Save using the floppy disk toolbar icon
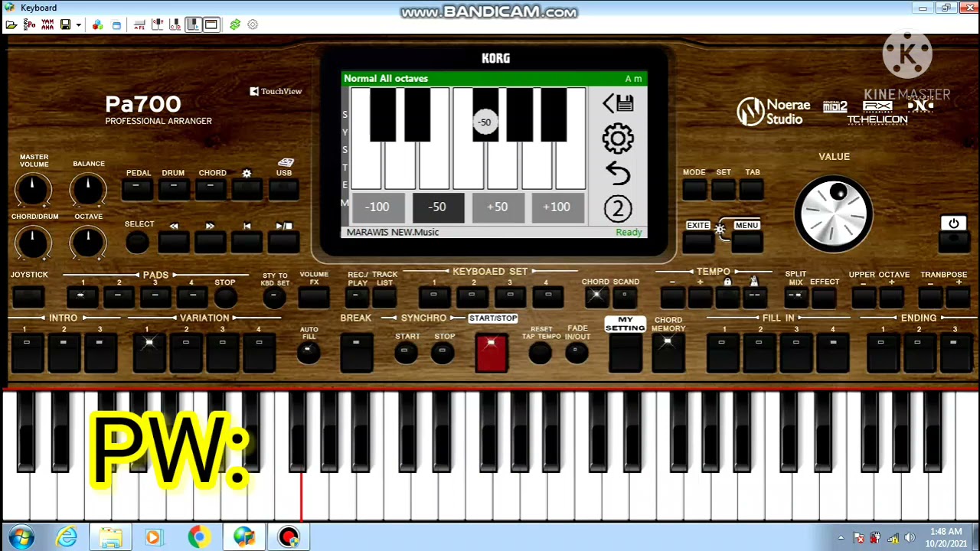 pyautogui.click(x=66, y=25)
